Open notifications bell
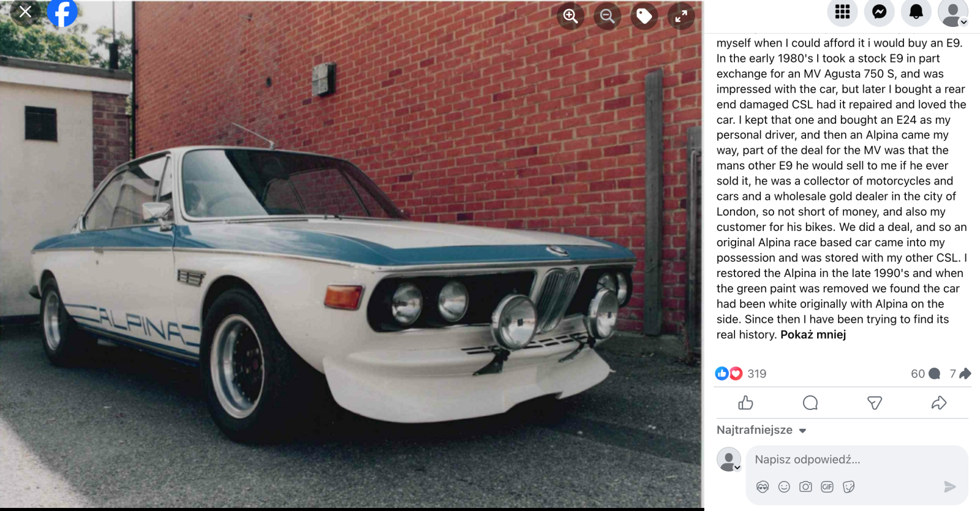Screen dimensions: 980x511 916,12
